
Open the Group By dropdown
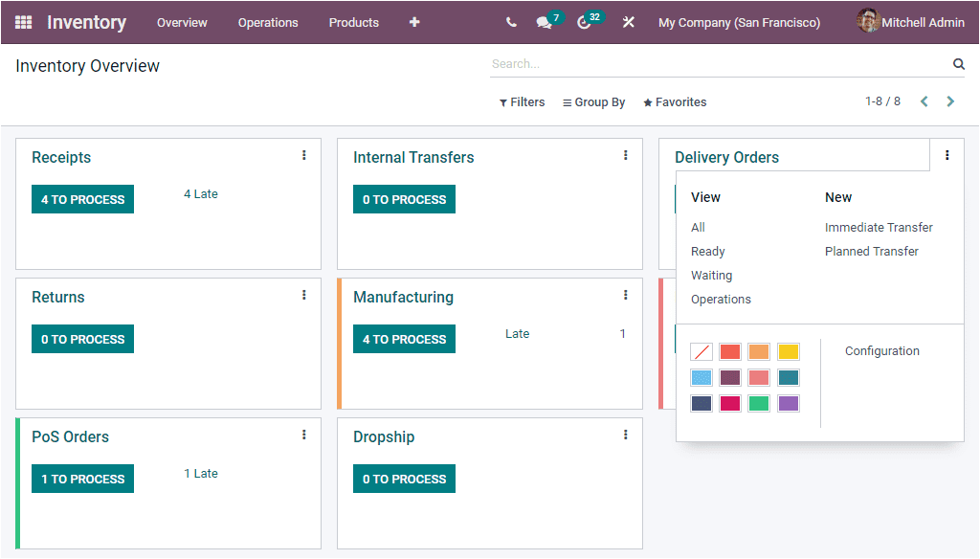(x=593, y=101)
